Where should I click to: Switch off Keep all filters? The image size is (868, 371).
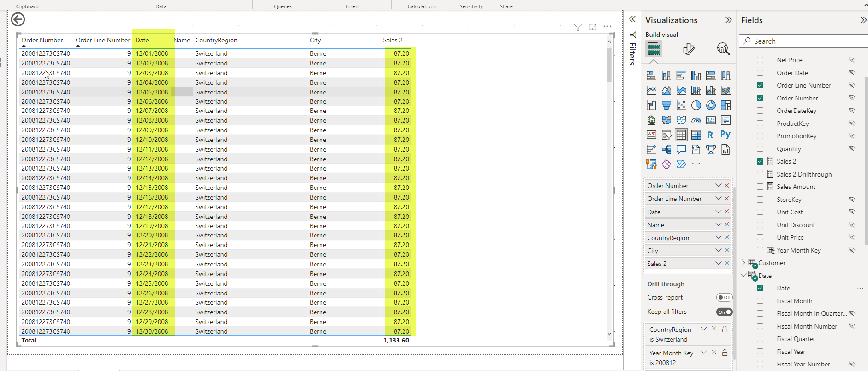tap(724, 312)
